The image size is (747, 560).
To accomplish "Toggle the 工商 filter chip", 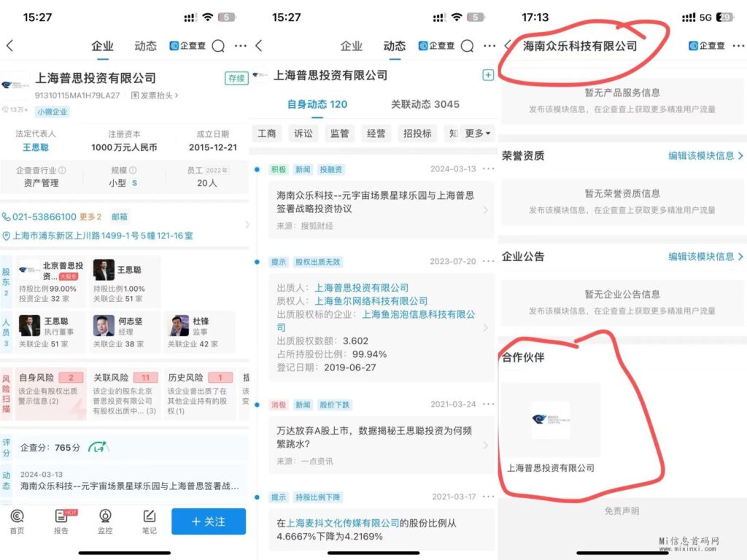I will tap(267, 133).
